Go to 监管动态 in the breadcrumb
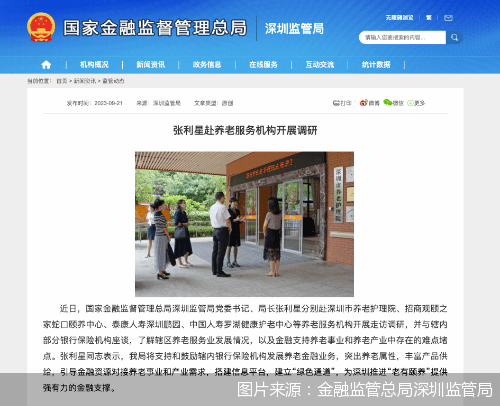The image size is (500, 406). point(113,81)
